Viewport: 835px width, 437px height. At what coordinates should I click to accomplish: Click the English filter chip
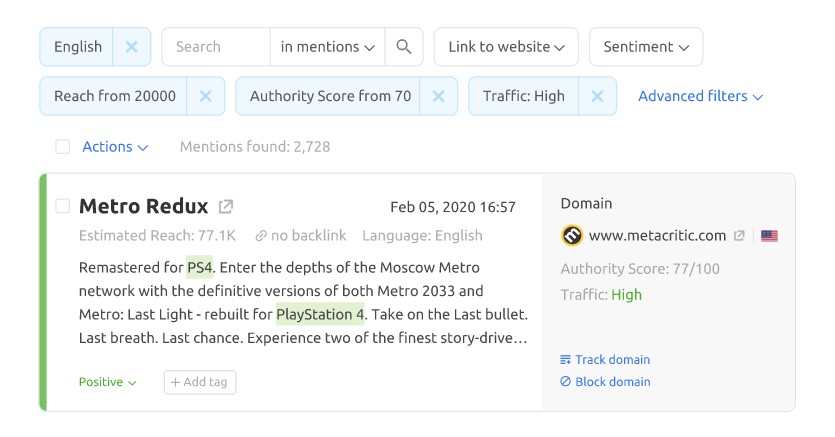pos(77,47)
